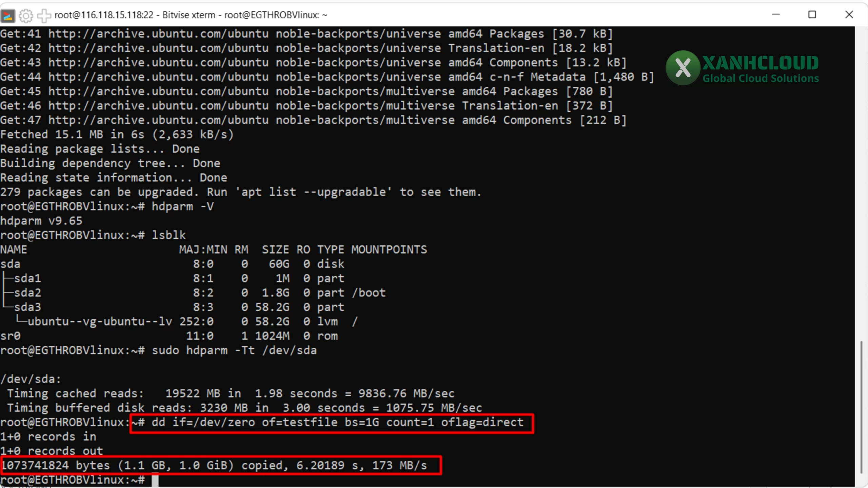Click the Timing buffered disk reads line

pyautogui.click(x=244, y=408)
